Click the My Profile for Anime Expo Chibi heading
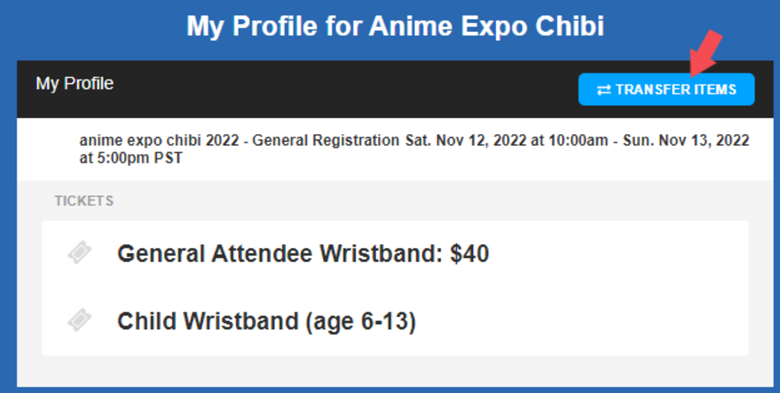The image size is (780, 393). pyautogui.click(x=395, y=26)
